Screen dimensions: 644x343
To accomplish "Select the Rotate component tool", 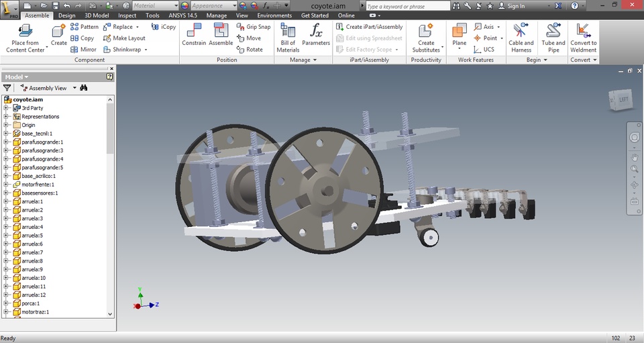I will click(x=250, y=49).
